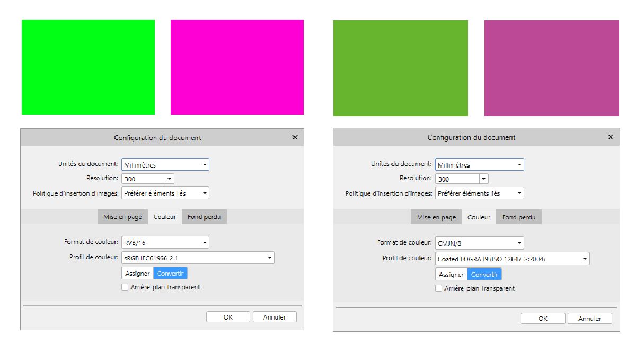Click the bright green RGB swatch
644x352 pixels.
click(88, 67)
